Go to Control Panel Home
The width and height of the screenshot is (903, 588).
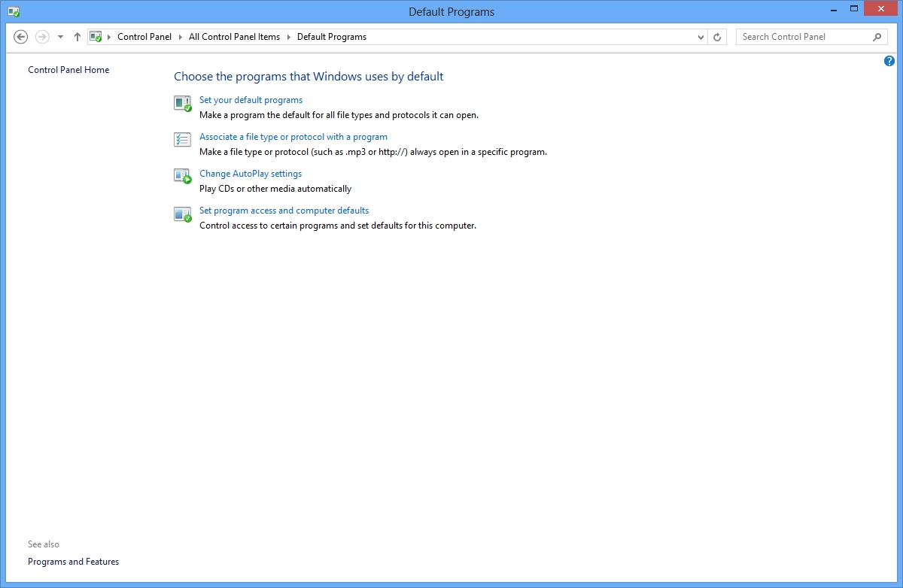(x=68, y=70)
